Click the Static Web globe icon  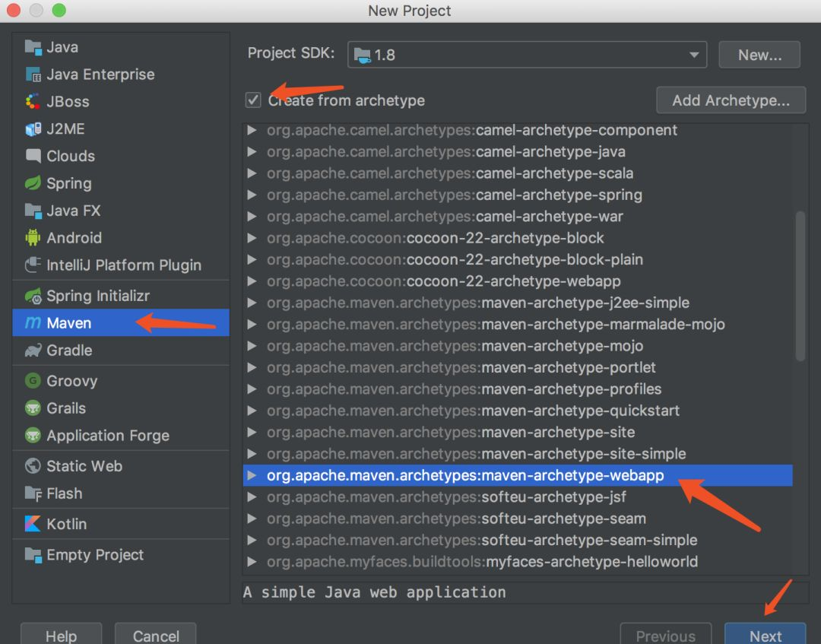click(33, 466)
